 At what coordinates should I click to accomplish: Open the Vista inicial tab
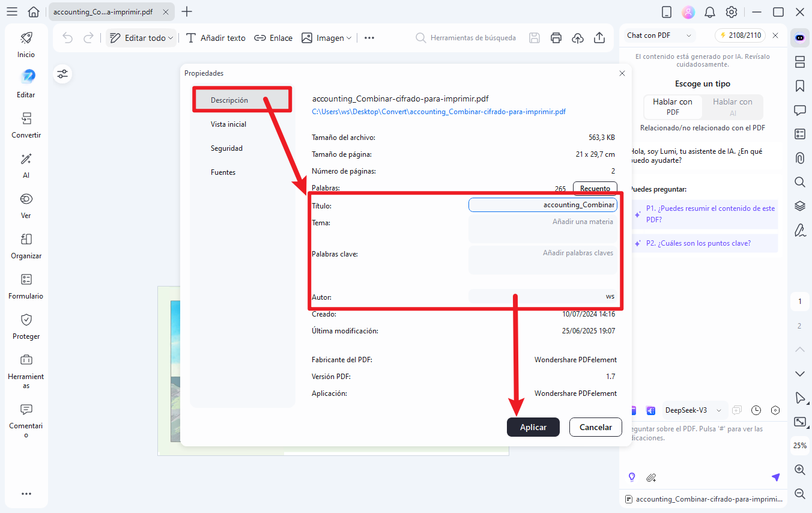coord(228,124)
